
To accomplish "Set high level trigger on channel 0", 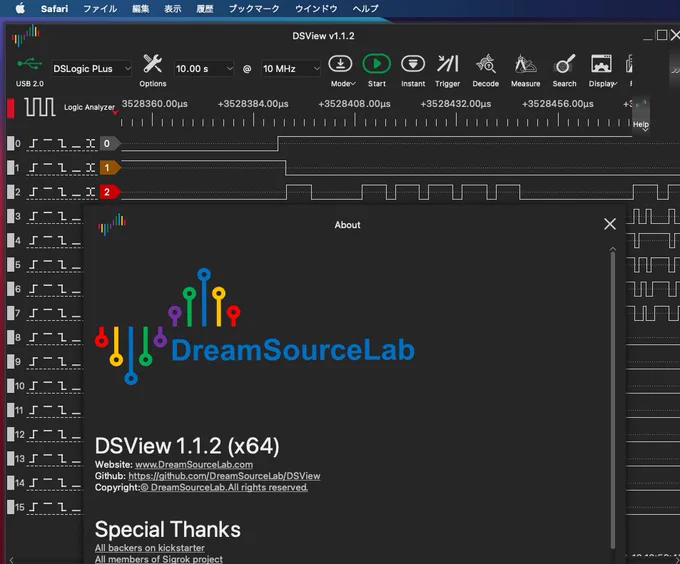I will 48,142.
